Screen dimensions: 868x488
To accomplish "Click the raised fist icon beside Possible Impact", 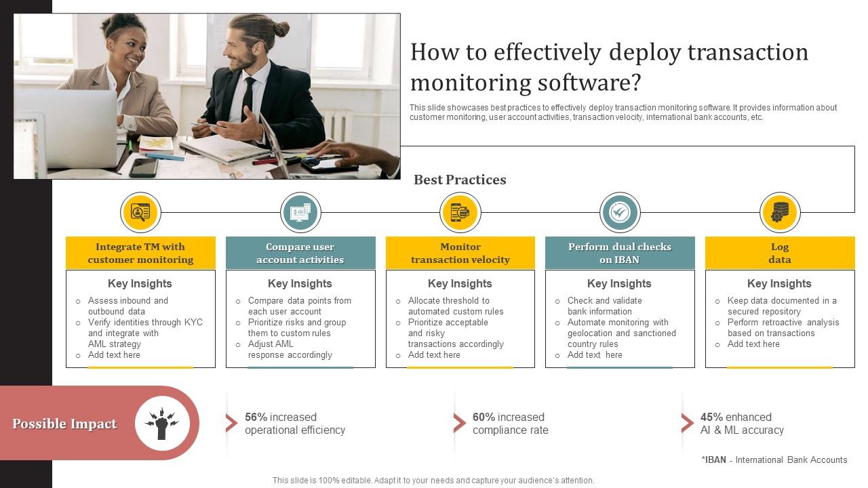I will click(162, 424).
